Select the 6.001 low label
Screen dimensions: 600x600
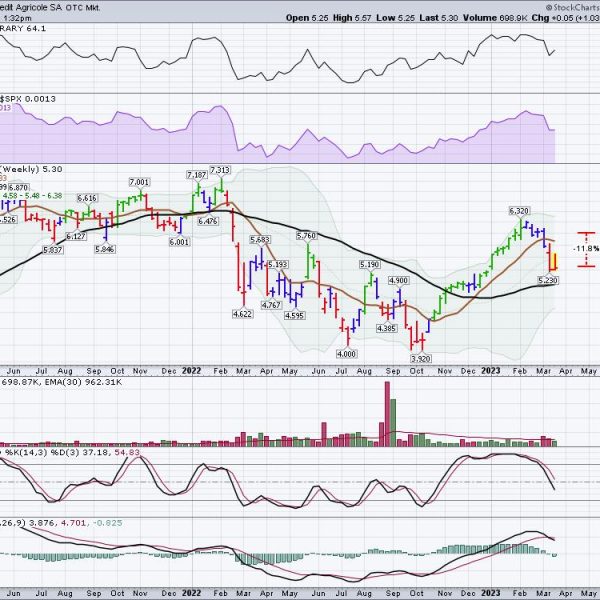point(179,242)
